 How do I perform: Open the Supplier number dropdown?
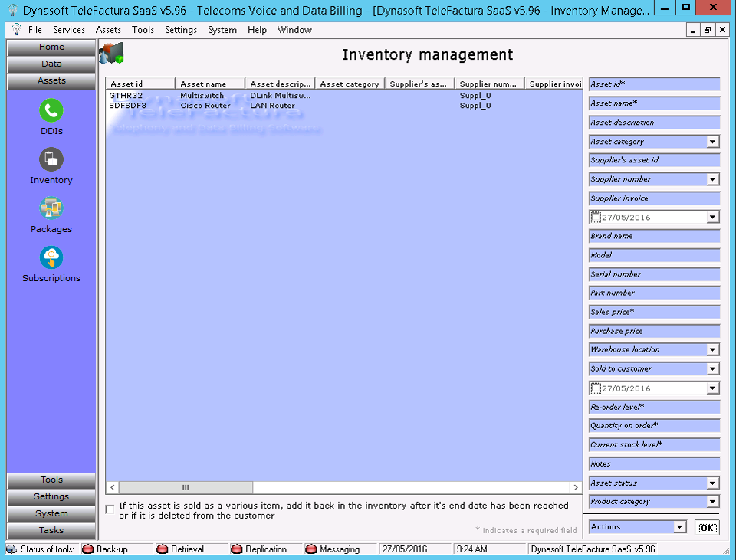[x=713, y=179]
